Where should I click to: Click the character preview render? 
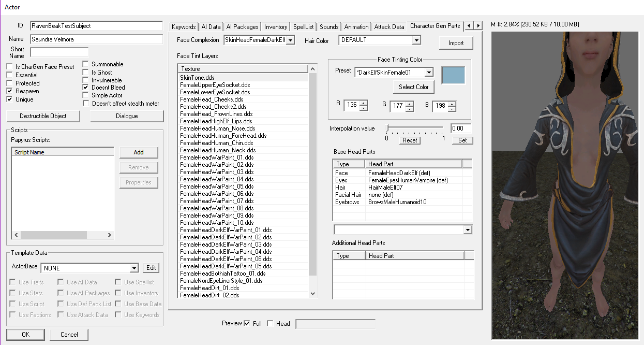pos(564,185)
